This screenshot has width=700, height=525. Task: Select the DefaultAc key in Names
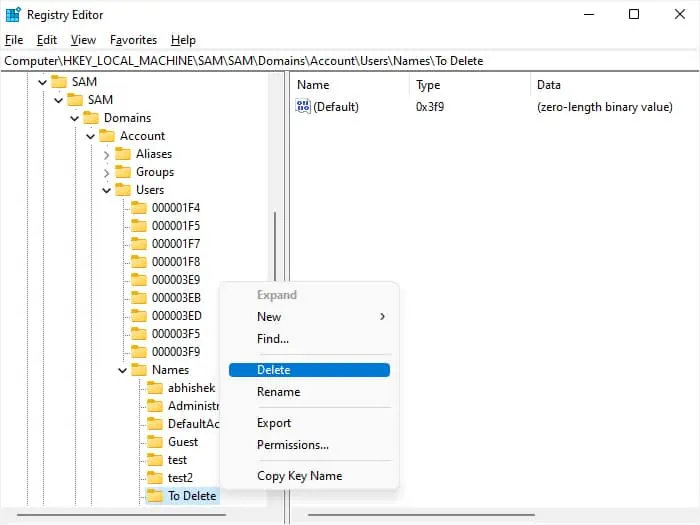(x=193, y=424)
